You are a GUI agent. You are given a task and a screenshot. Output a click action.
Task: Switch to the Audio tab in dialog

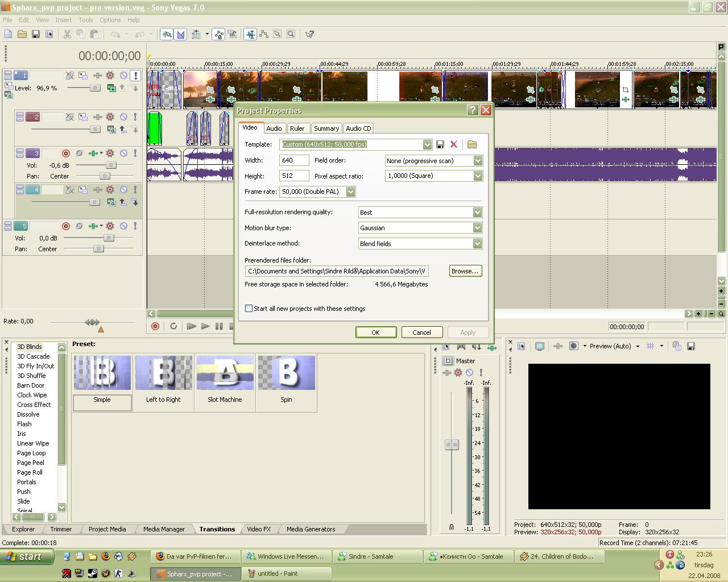pyautogui.click(x=274, y=128)
